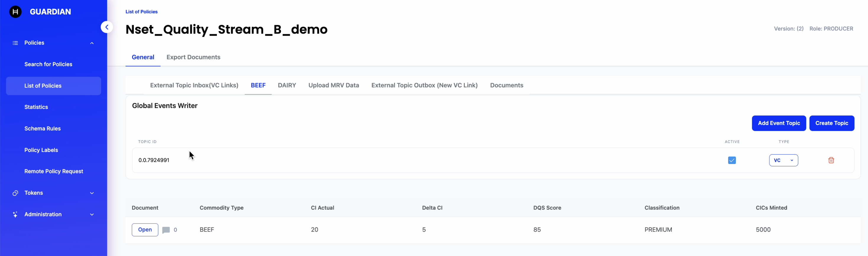Expand the Tokens menu section

point(92,193)
